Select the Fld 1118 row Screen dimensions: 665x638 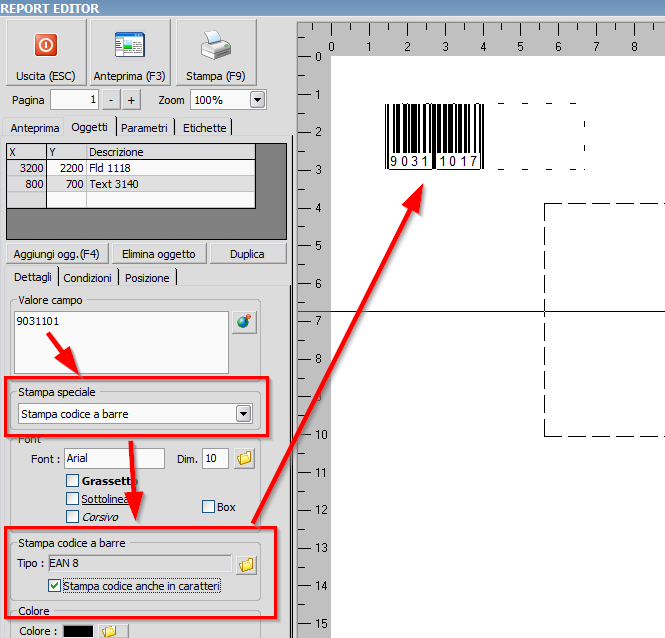pos(131,168)
